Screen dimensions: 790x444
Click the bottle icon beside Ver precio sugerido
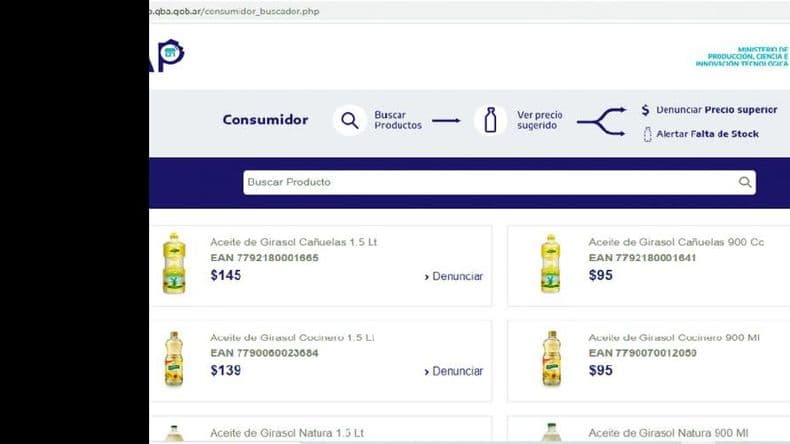point(490,120)
